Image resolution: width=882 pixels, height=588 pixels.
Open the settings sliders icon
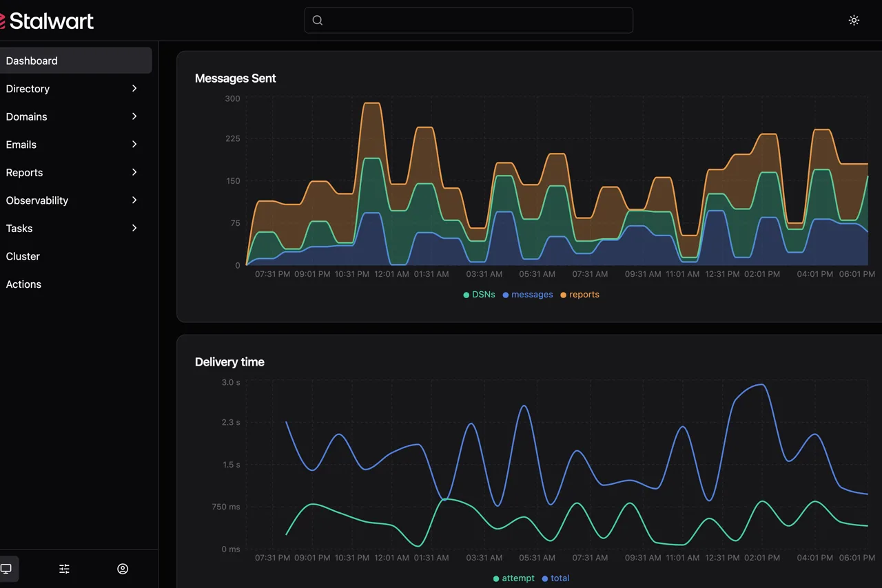64,569
